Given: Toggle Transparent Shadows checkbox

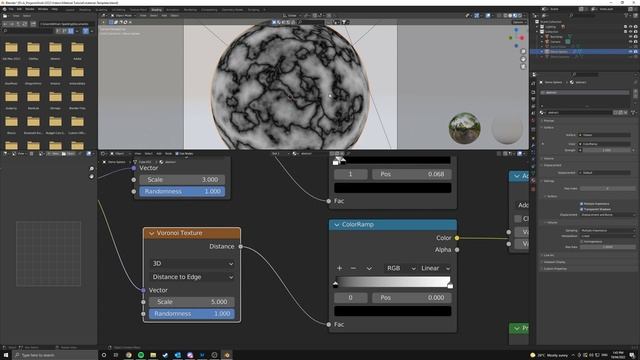Looking at the screenshot, I should pos(582,209).
